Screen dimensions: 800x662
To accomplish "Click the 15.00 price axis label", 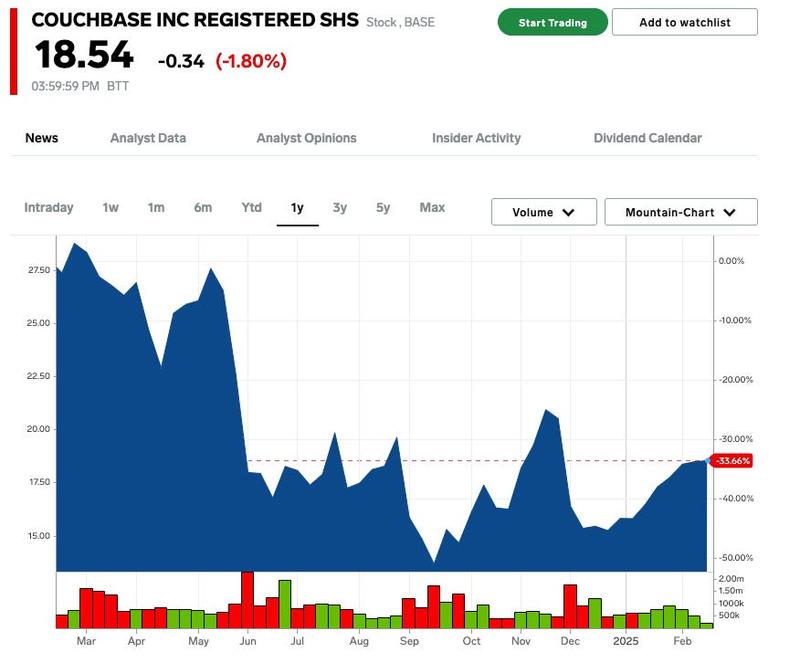I will click(39, 536).
